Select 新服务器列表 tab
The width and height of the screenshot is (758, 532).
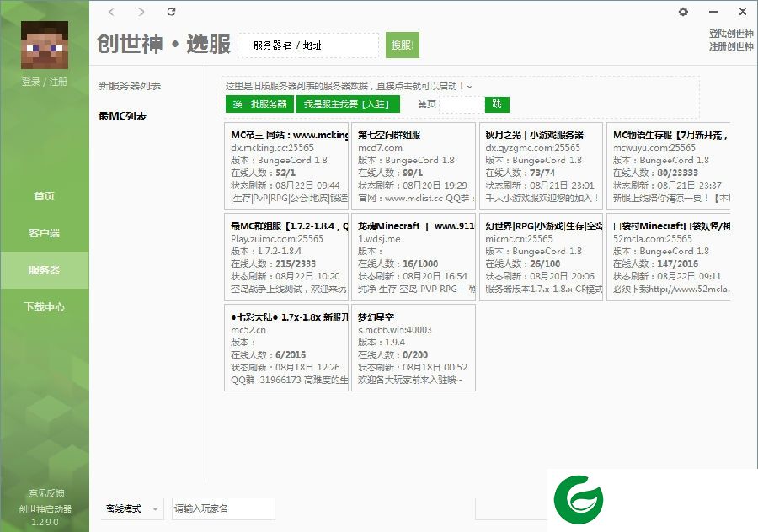click(130, 86)
